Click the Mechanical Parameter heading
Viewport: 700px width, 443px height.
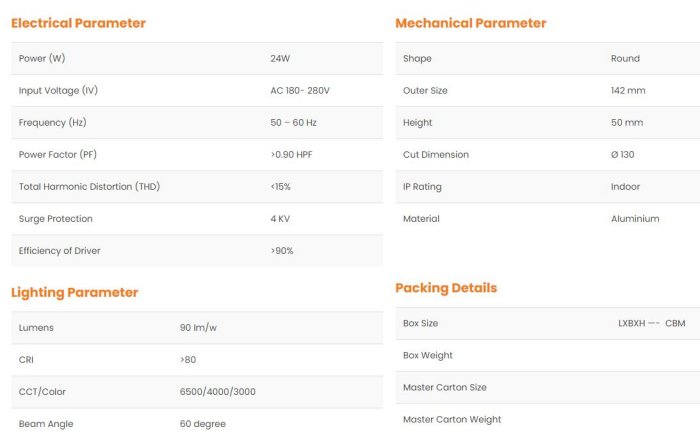point(471,23)
